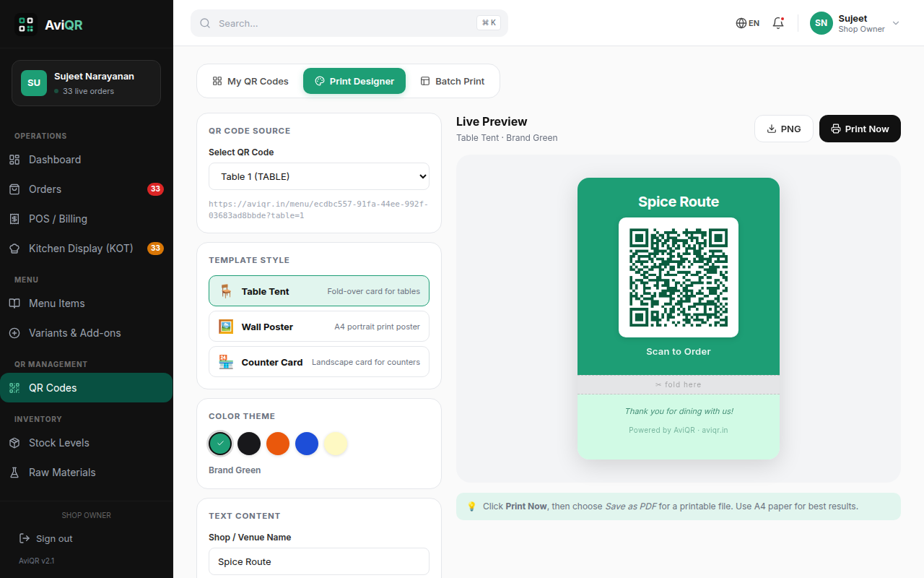Click the Sign out arrow icon
The image size is (924, 578).
(25, 539)
